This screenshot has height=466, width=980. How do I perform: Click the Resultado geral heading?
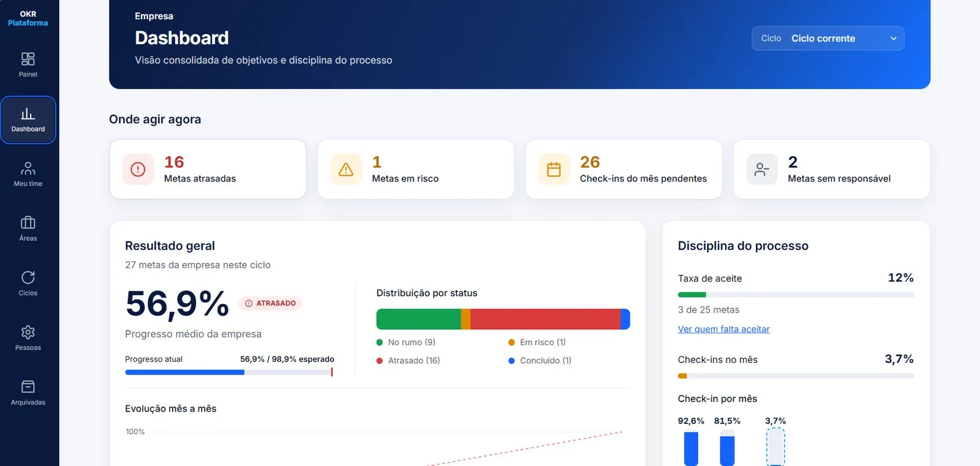170,246
